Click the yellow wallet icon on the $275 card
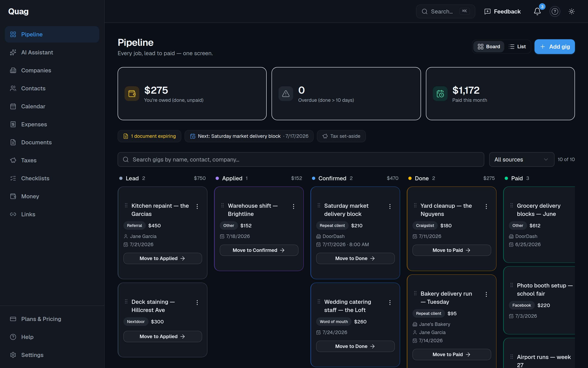 tap(132, 94)
